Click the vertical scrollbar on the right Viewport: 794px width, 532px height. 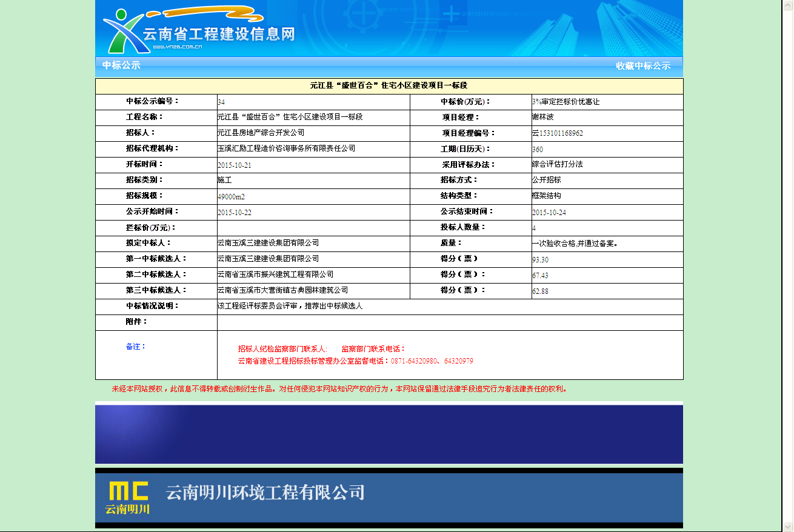(x=787, y=266)
